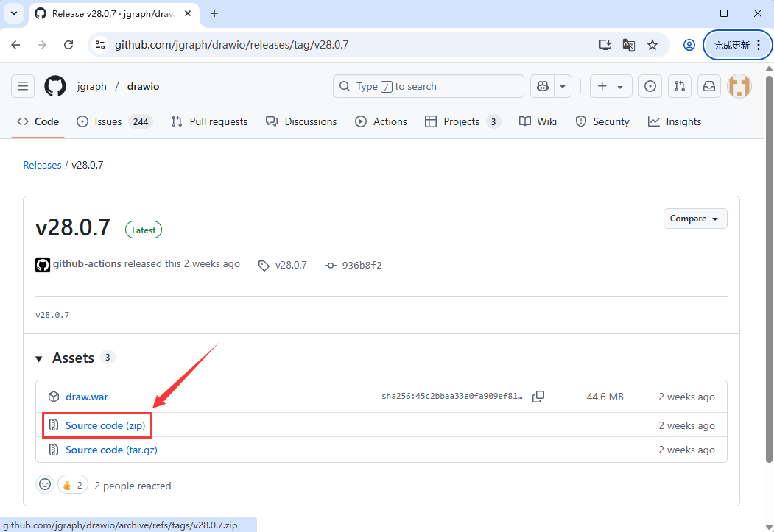
Task: View site information icon in address bar
Action: (x=100, y=45)
